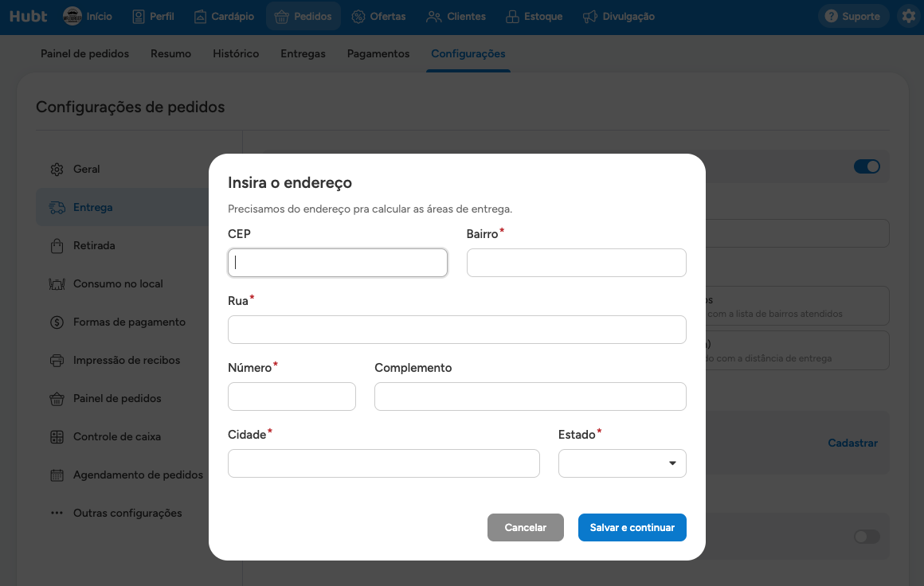
Task: Open the Hubt logo home link
Action: (29, 17)
